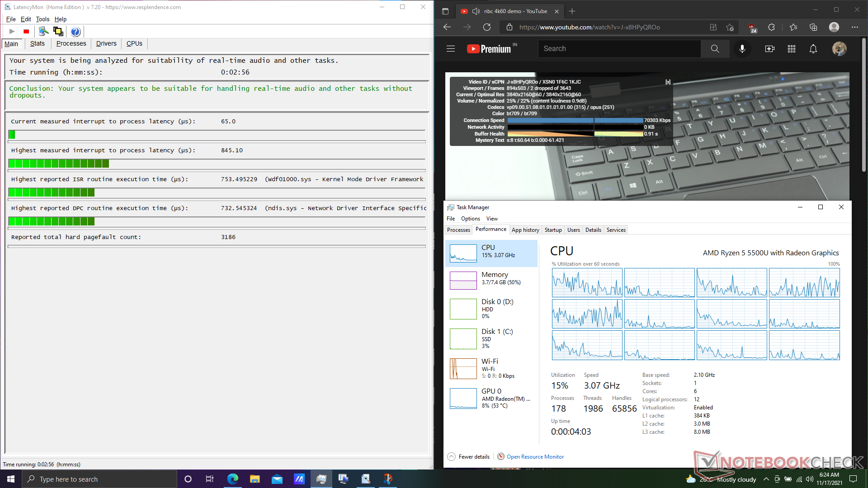Open the App history tab
The height and width of the screenshot is (488, 868).
525,230
